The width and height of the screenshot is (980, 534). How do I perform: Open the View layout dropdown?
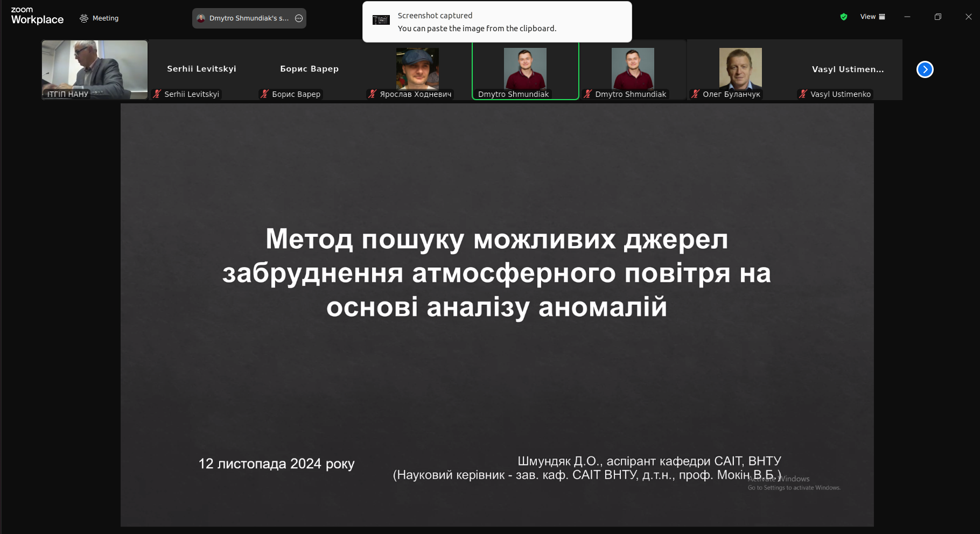point(873,17)
